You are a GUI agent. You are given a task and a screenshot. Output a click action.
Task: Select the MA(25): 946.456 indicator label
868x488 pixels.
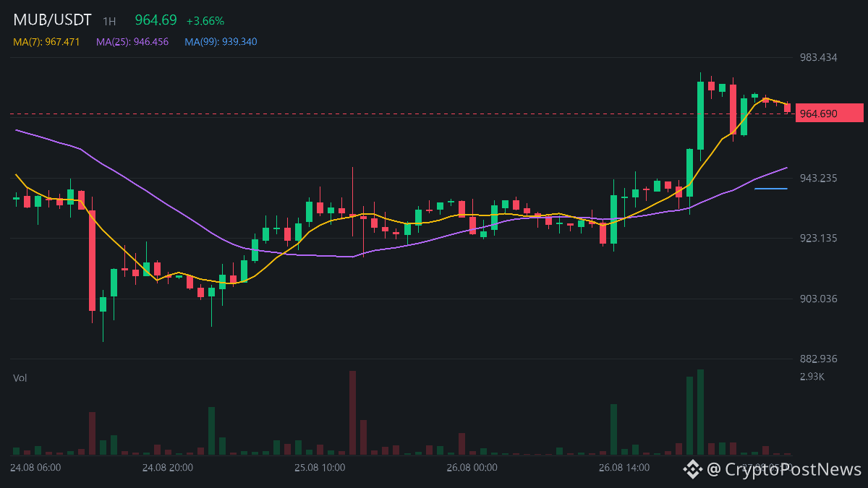pos(132,42)
